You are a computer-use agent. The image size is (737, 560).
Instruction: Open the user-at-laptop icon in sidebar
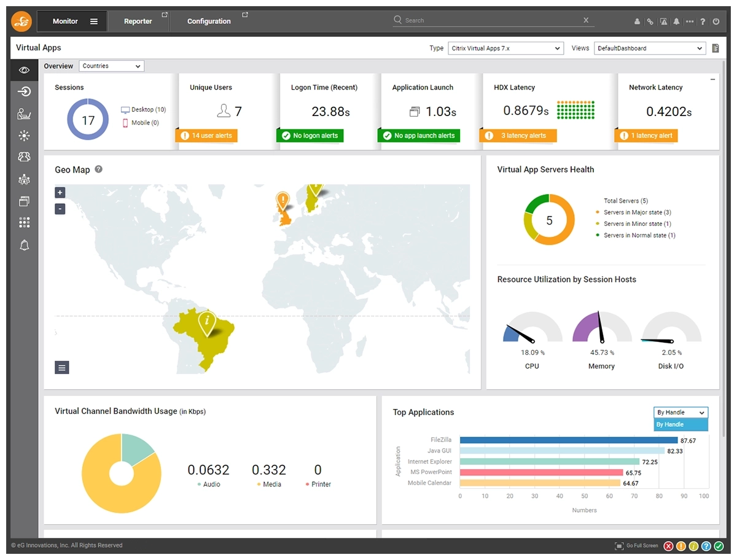coord(24,114)
